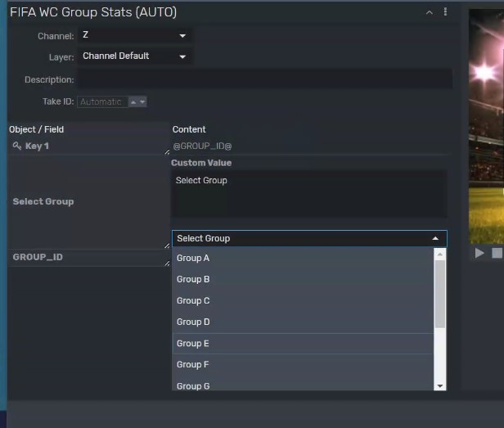This screenshot has height=428, width=504.
Task: Click the dropdown list's scroll-down arrow
Action: (x=440, y=386)
